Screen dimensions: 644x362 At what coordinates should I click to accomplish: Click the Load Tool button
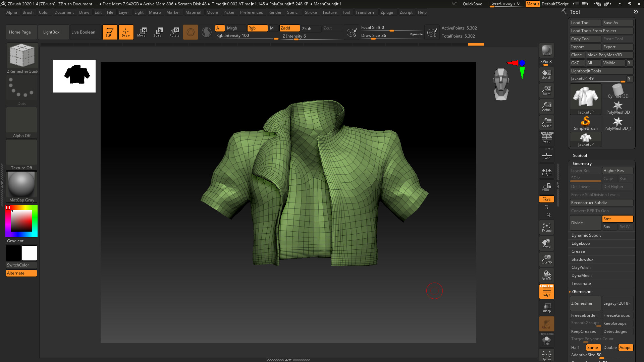585,23
